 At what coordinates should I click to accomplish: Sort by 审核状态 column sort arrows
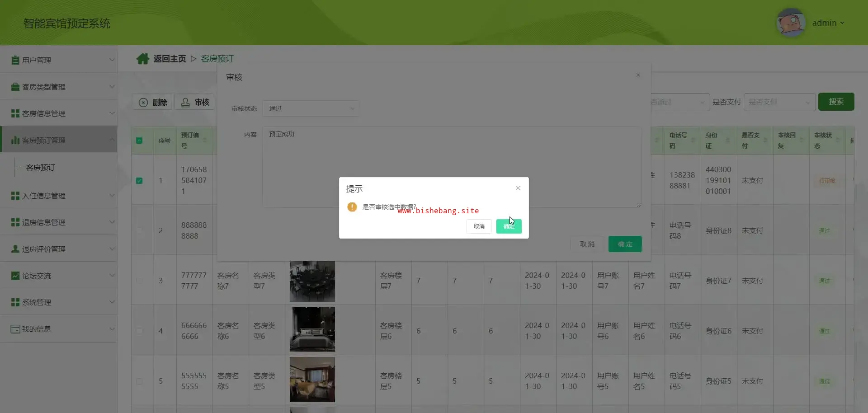[x=838, y=141]
